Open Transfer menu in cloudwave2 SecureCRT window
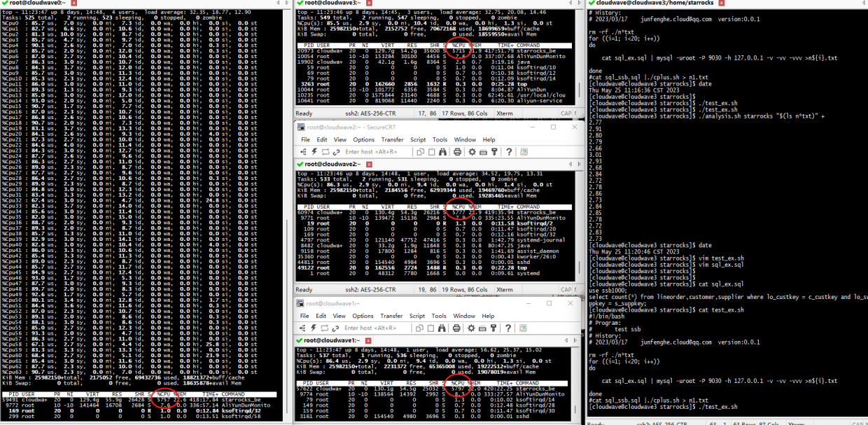The height and width of the screenshot is (425, 868). tap(393, 140)
